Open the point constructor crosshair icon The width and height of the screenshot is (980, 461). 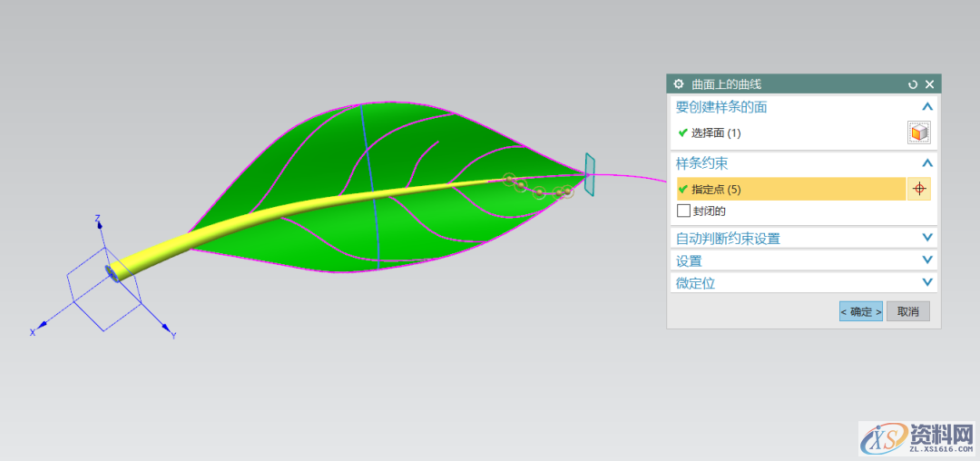pos(918,189)
